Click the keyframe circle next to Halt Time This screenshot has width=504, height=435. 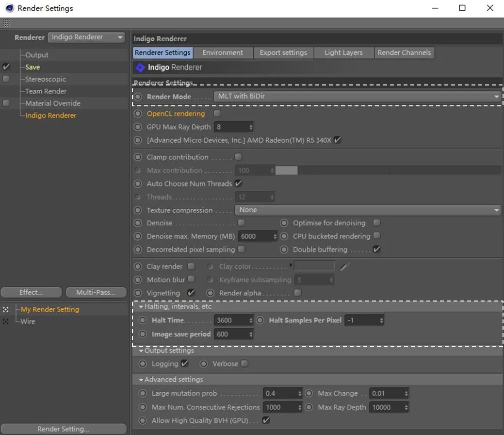[x=143, y=320]
